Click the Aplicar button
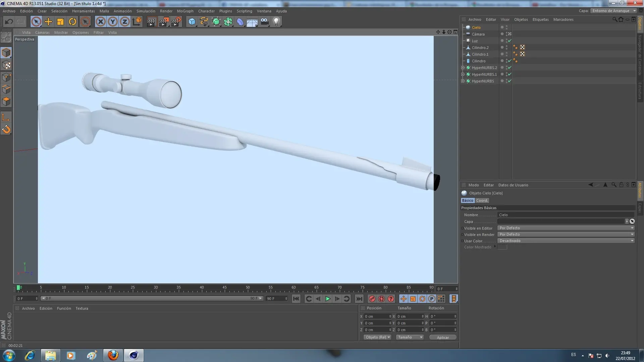Screen dimensions: 644x362 coord(443,338)
